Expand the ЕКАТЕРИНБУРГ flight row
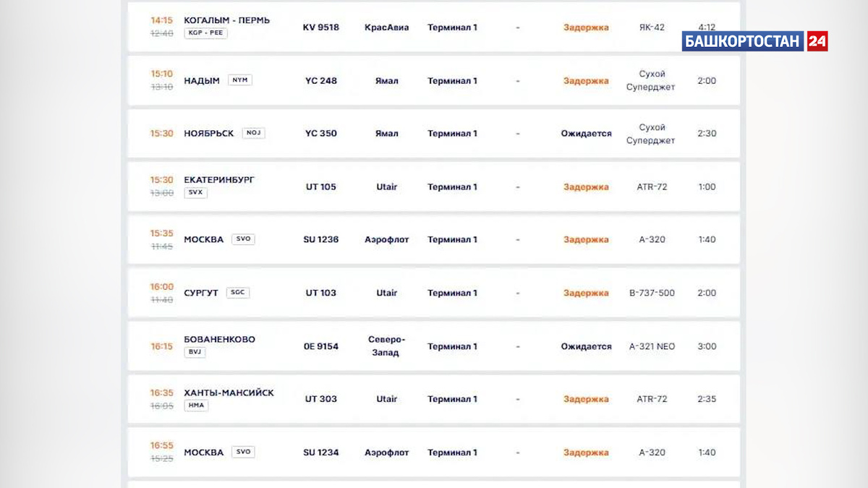868x488 pixels. pos(434,186)
